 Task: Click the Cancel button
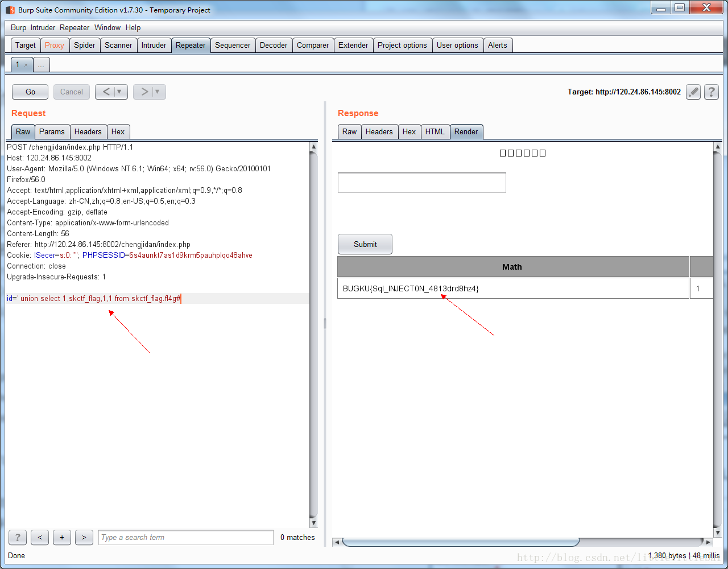(72, 92)
